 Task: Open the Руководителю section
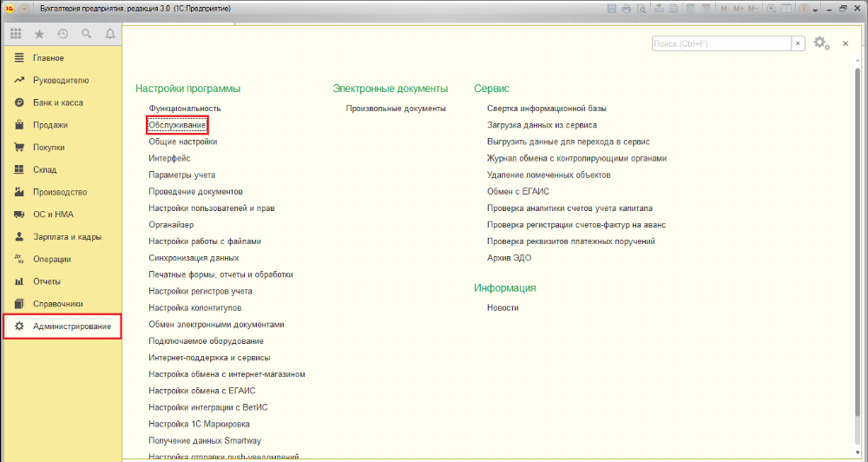click(x=62, y=80)
